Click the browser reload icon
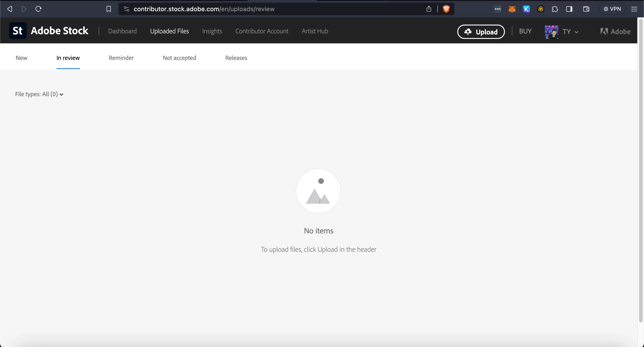The height and width of the screenshot is (347, 644). coord(38,9)
